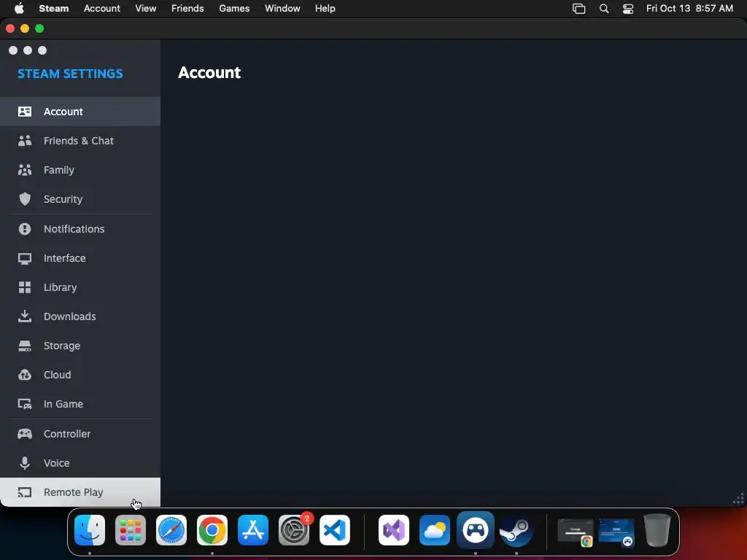Switch to Controller settings
The height and width of the screenshot is (560, 747).
tap(80, 434)
